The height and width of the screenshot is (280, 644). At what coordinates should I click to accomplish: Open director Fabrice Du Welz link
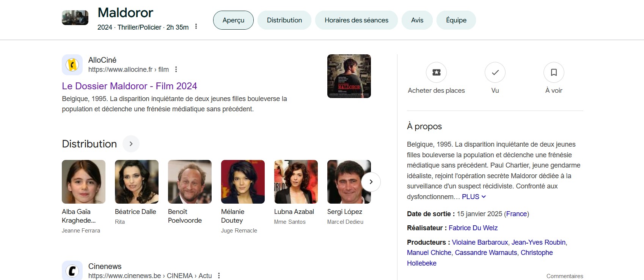tap(473, 228)
